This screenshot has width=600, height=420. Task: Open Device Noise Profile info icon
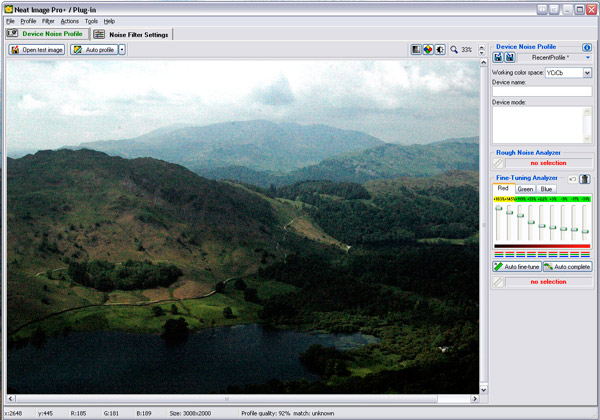[587, 47]
